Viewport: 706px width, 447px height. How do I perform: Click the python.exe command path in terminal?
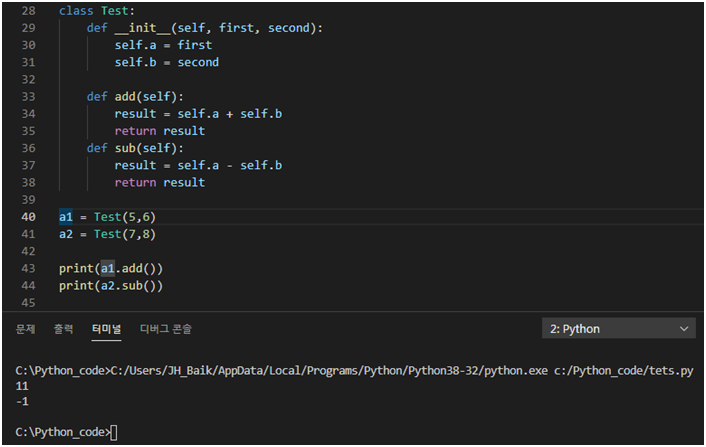(x=329, y=371)
